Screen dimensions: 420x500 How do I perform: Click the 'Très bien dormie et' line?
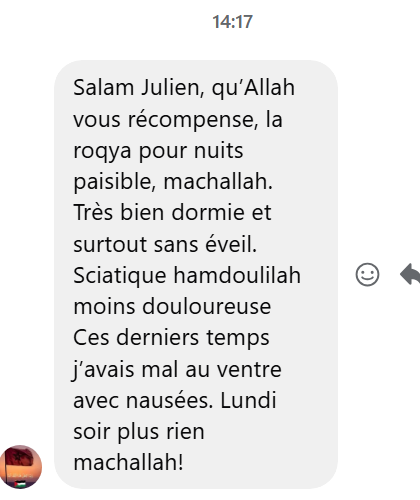[x=172, y=213]
